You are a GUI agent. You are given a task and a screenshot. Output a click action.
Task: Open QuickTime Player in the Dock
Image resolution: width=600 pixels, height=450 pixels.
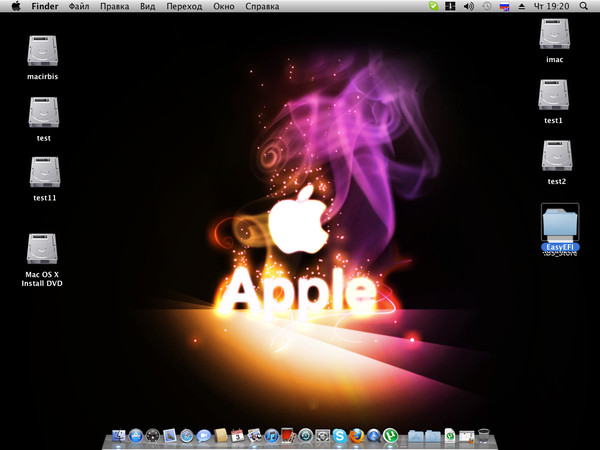point(373,435)
